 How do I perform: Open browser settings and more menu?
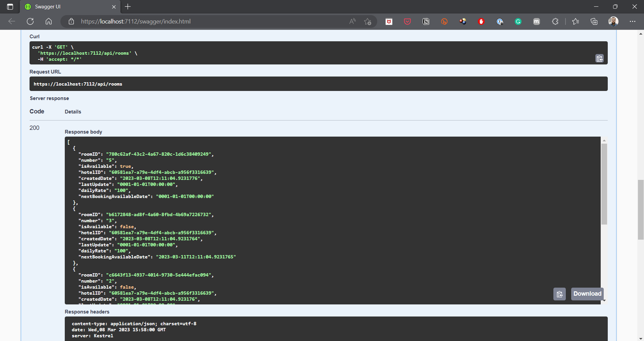[x=633, y=21]
